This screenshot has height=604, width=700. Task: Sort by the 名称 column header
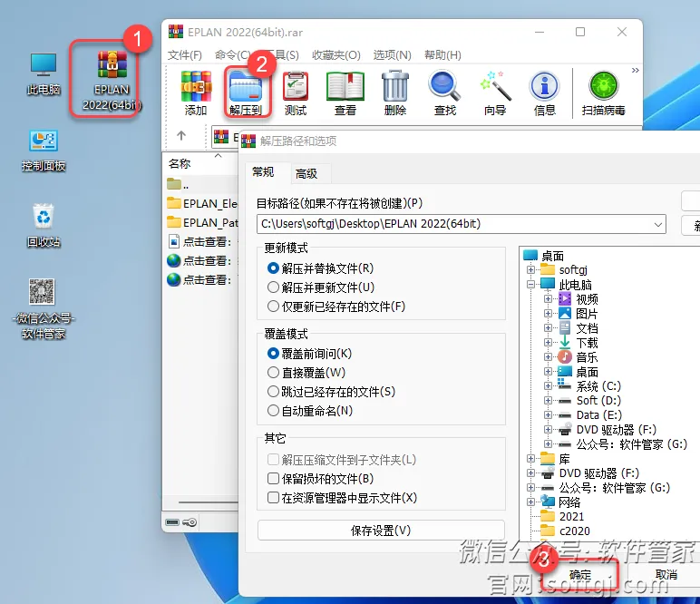point(180,164)
